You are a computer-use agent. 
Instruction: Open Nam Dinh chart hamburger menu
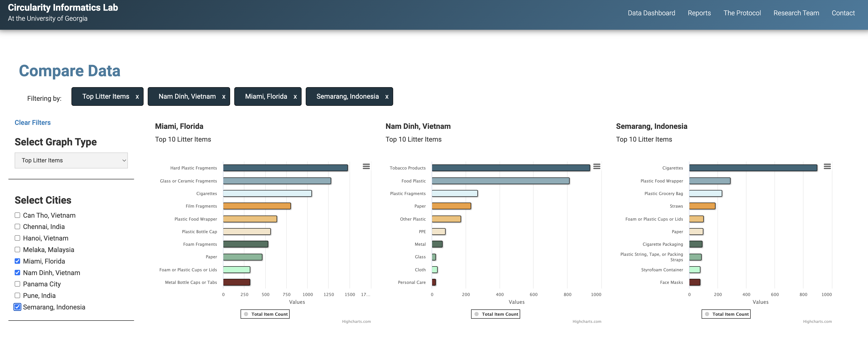[596, 166]
